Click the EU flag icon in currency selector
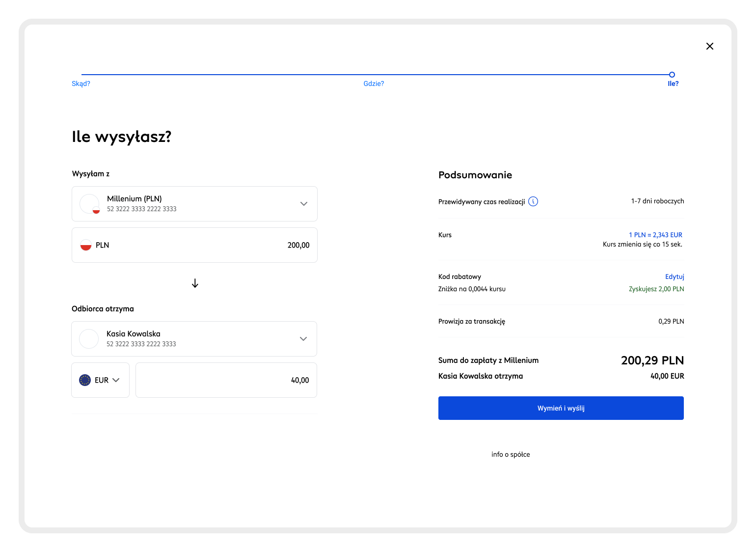The height and width of the screenshot is (552, 756). 85,380
